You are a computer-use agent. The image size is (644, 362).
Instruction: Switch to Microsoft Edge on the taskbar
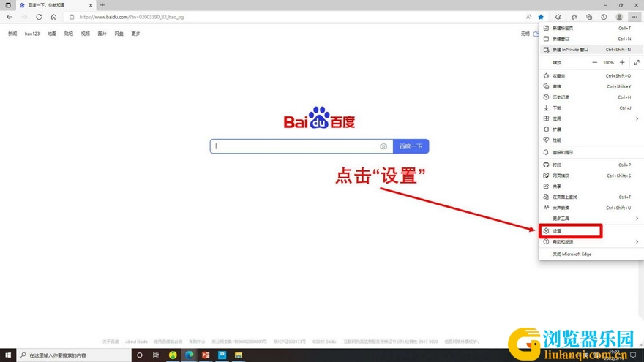(189, 355)
